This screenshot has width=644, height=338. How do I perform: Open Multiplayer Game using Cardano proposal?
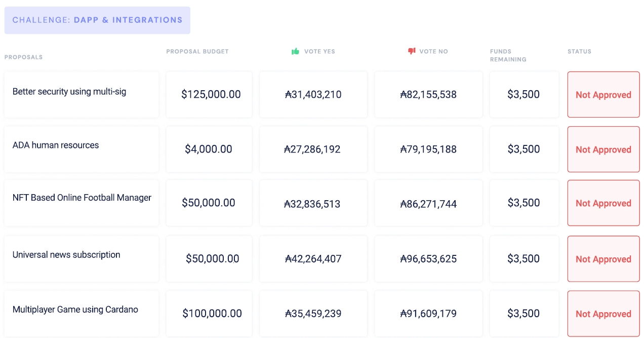(75, 310)
